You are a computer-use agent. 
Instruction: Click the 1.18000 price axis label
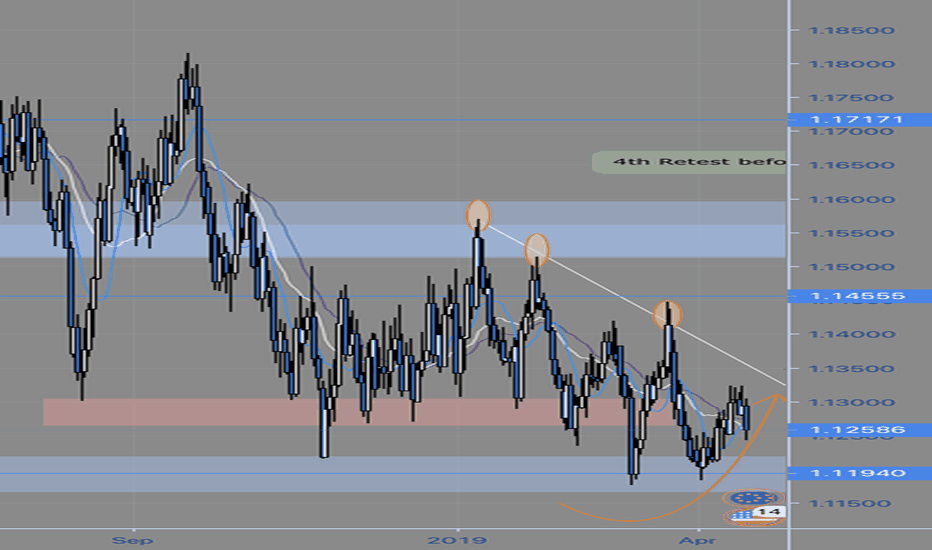[851, 64]
